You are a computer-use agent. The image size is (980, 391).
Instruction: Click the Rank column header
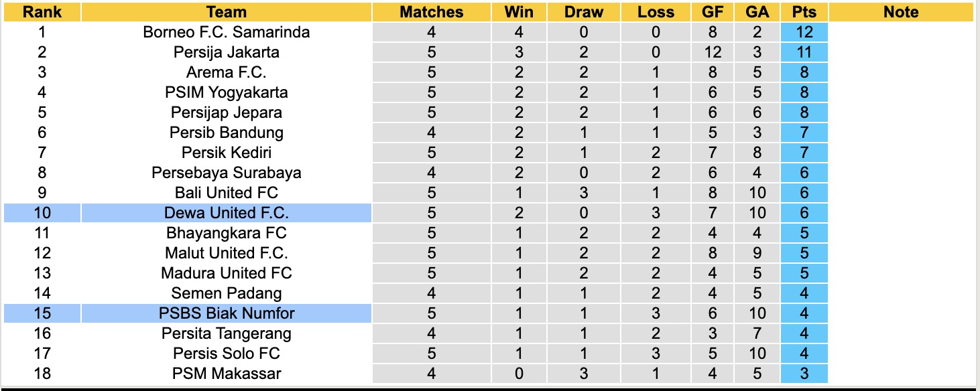(x=42, y=12)
